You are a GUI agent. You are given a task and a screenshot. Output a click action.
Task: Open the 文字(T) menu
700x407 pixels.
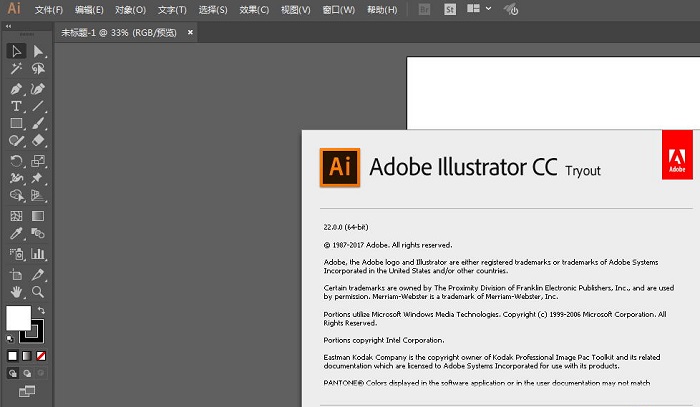[172, 10]
